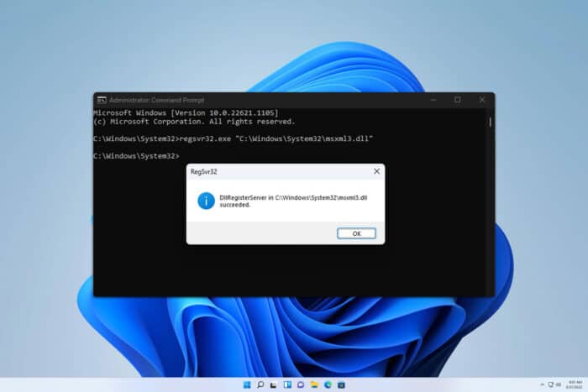Image resolution: width=588 pixels, height=392 pixels.
Task: Click the '(c) Microsoft Corporation. All rights reserved.' line
Action: pos(194,122)
